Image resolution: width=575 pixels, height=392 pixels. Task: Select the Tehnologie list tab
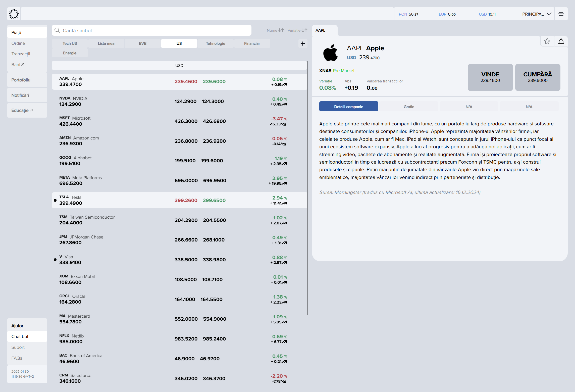tap(216, 43)
